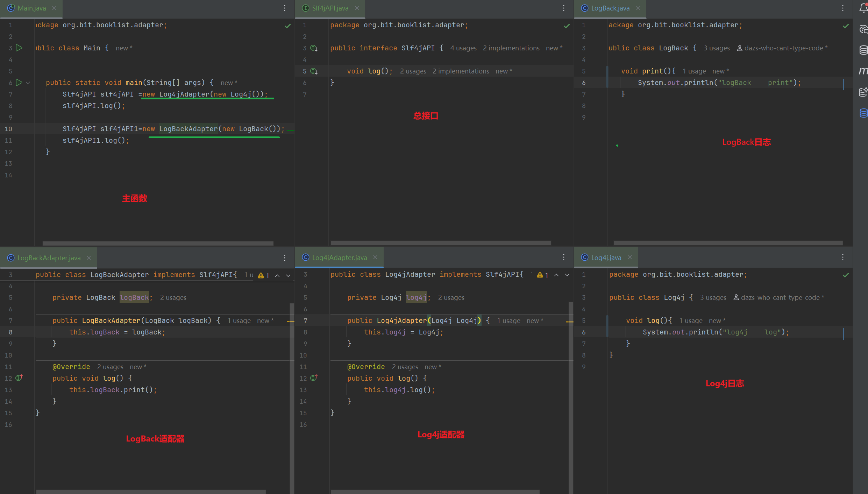Click the warning indicator in LogBackAdapter.java

click(264, 275)
